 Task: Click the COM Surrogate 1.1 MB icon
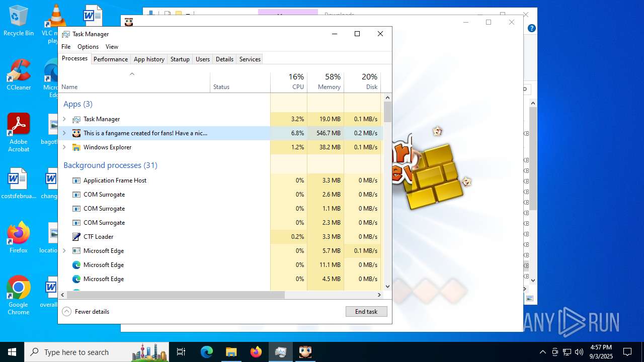point(76,209)
